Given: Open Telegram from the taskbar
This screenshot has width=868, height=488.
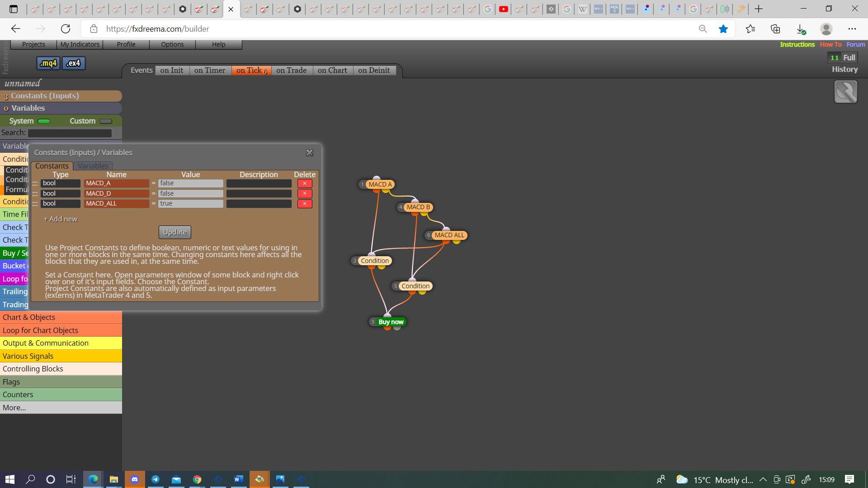Looking at the screenshot, I should pos(156,479).
